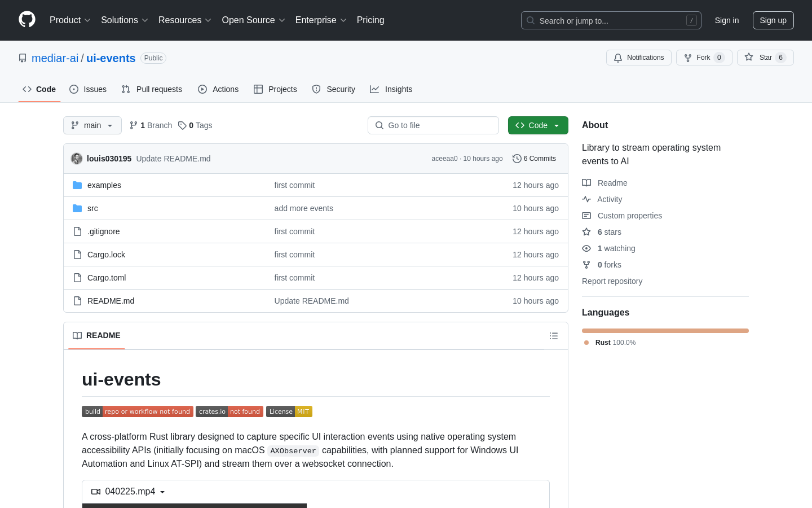Click the star icon in Star button

click(x=749, y=57)
